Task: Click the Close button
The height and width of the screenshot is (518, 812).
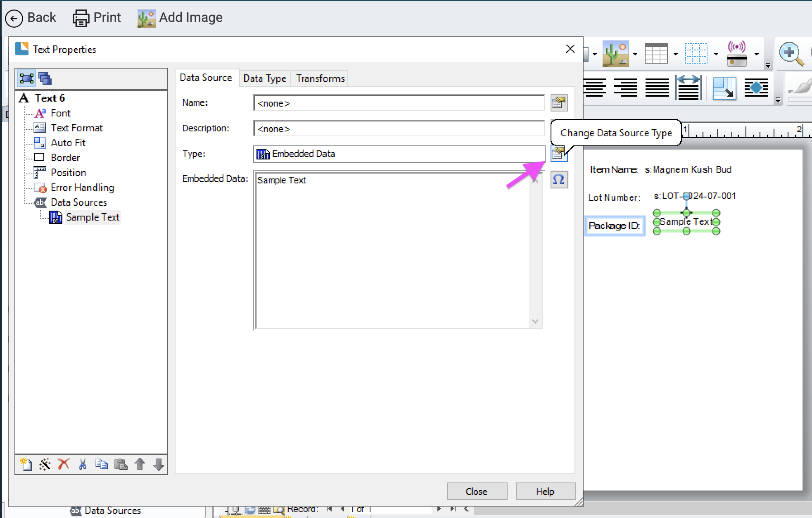Action: coord(477,491)
